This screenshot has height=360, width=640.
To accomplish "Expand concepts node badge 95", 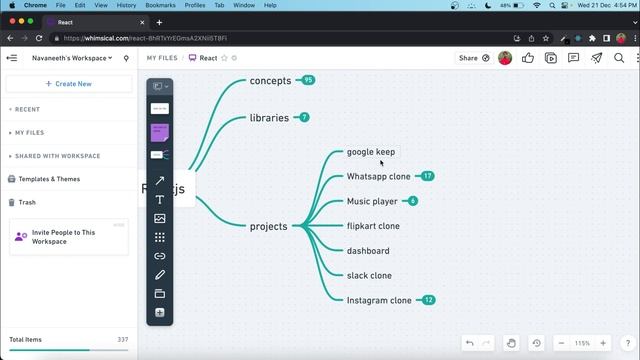I will (308, 80).
